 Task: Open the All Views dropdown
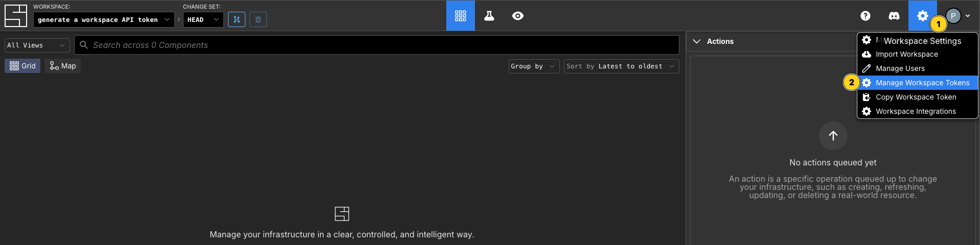(37, 45)
